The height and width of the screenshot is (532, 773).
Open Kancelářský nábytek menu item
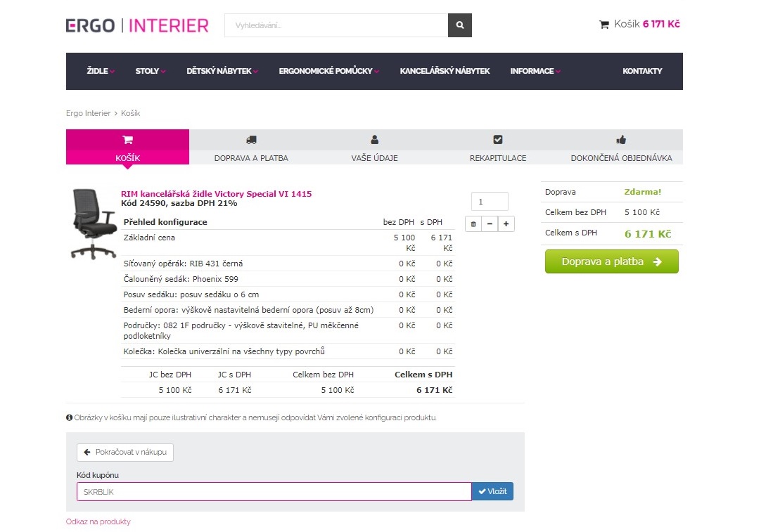tap(445, 71)
